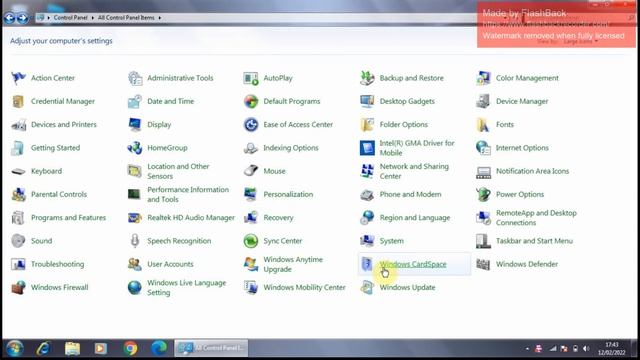Open Getting Started link
640x360 pixels.
[x=56, y=148]
